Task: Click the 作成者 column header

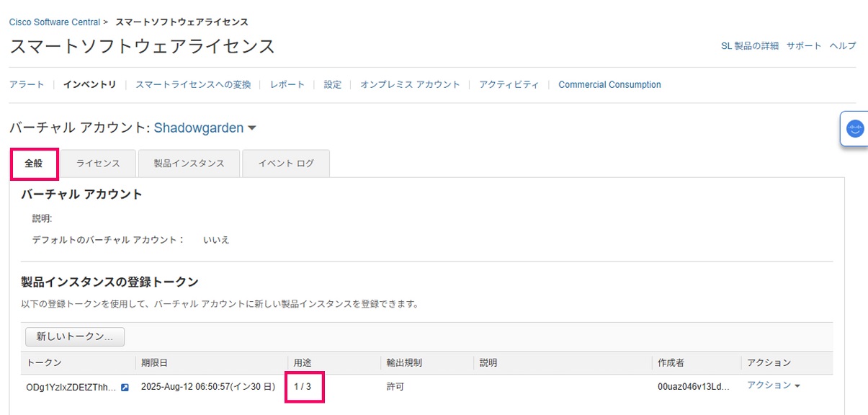Action: (x=671, y=362)
